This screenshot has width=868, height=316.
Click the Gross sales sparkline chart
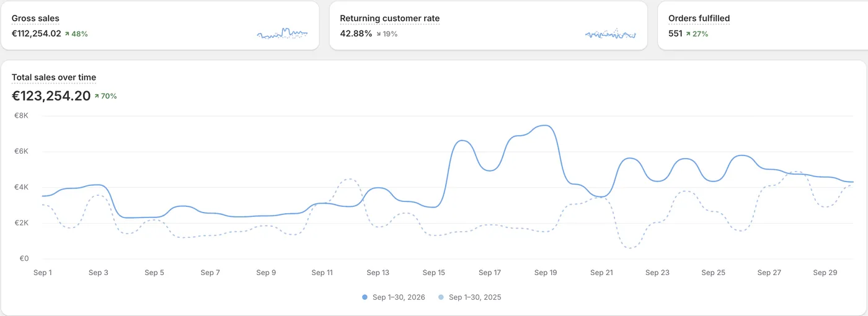[283, 33]
